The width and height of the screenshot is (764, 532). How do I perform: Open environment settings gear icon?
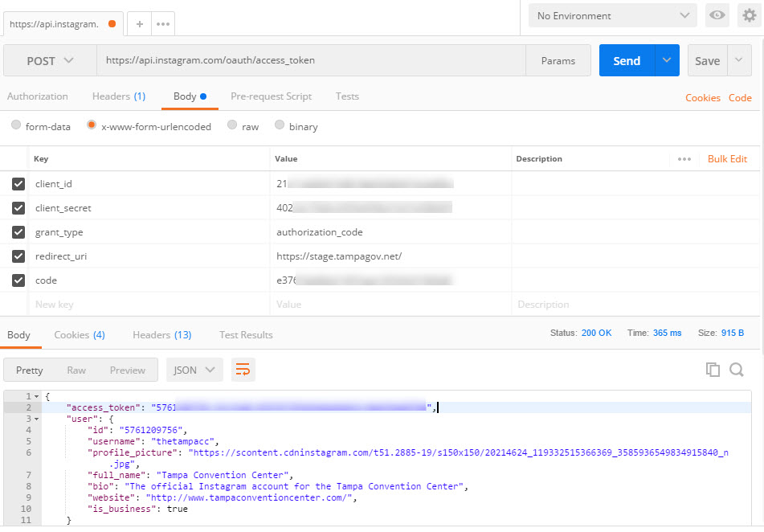pos(749,15)
